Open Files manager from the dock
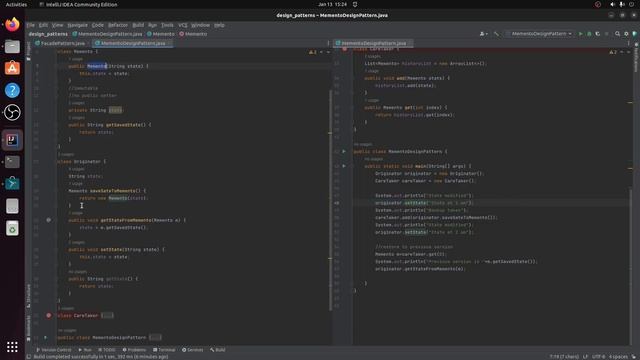 coord(12,47)
